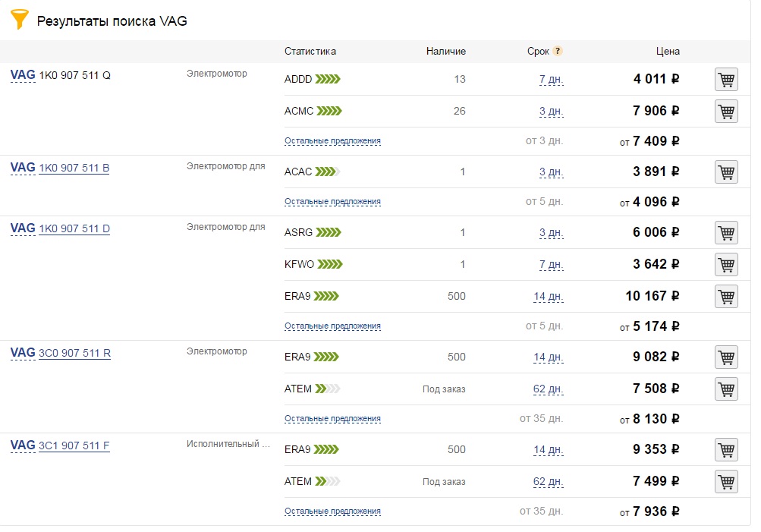
Task: Click VAG brand link for 3C0 907 511 R
Action: click(x=23, y=352)
